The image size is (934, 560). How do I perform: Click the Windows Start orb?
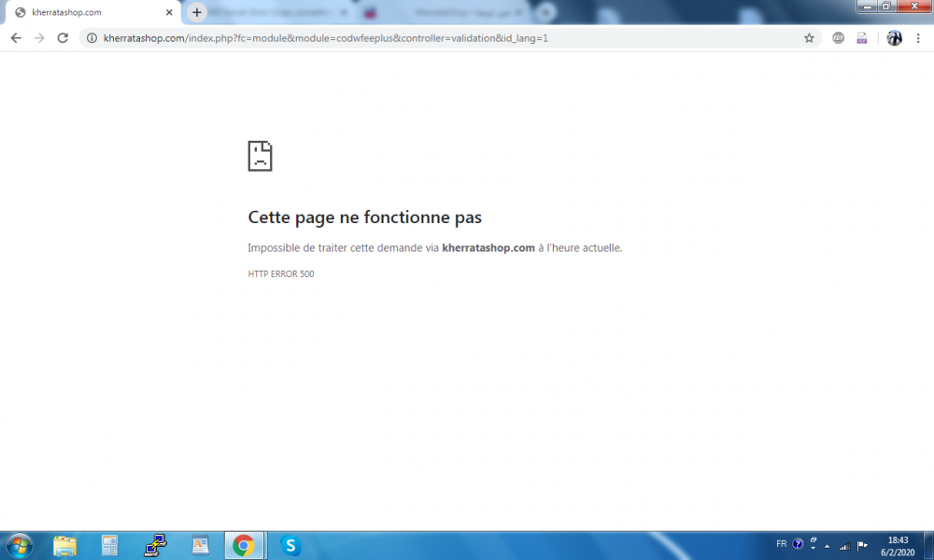[x=19, y=545]
